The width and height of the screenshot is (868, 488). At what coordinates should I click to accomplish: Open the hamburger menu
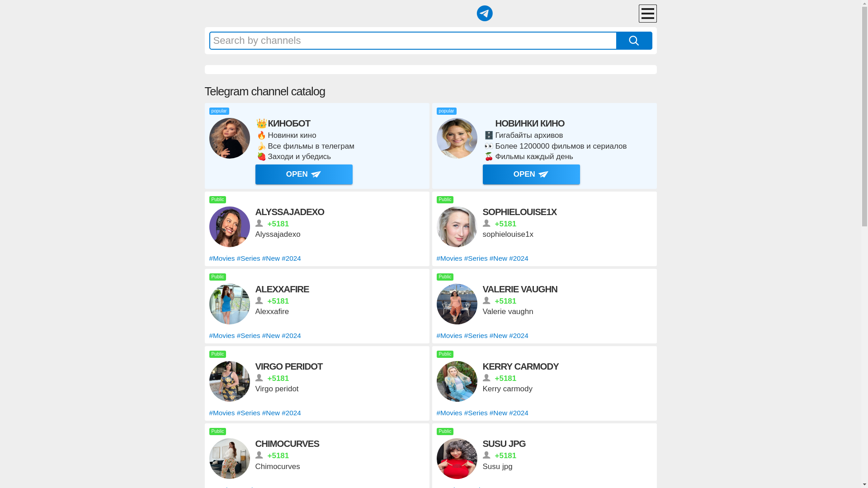647,14
